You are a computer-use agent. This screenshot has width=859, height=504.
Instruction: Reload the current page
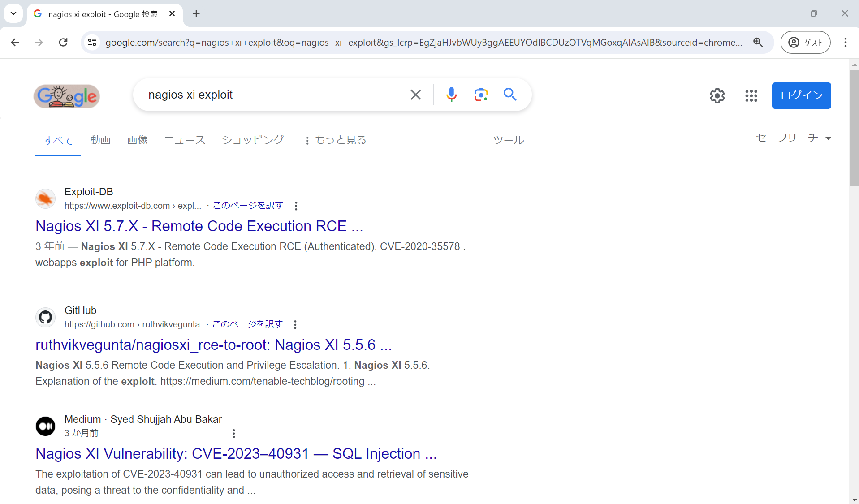point(63,42)
